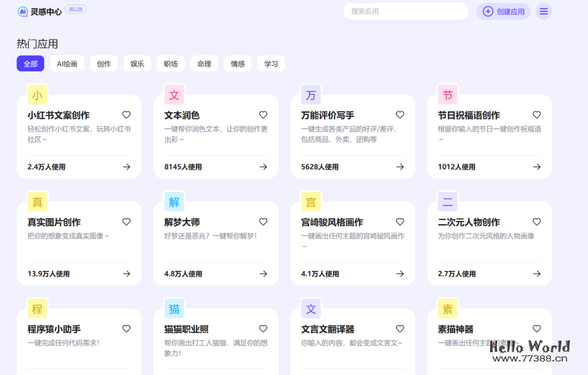Switch to the AI绘画 category tab
The width and height of the screenshot is (588, 375).
66,63
